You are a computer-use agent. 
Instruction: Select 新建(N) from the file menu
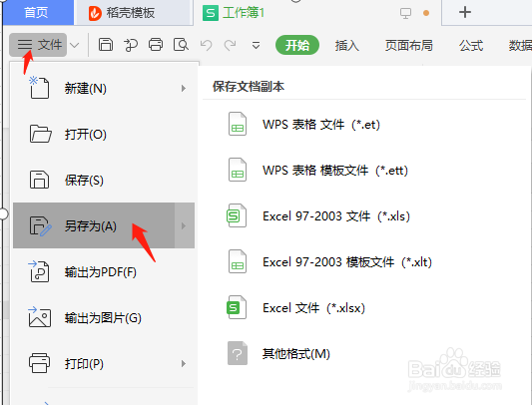point(104,88)
